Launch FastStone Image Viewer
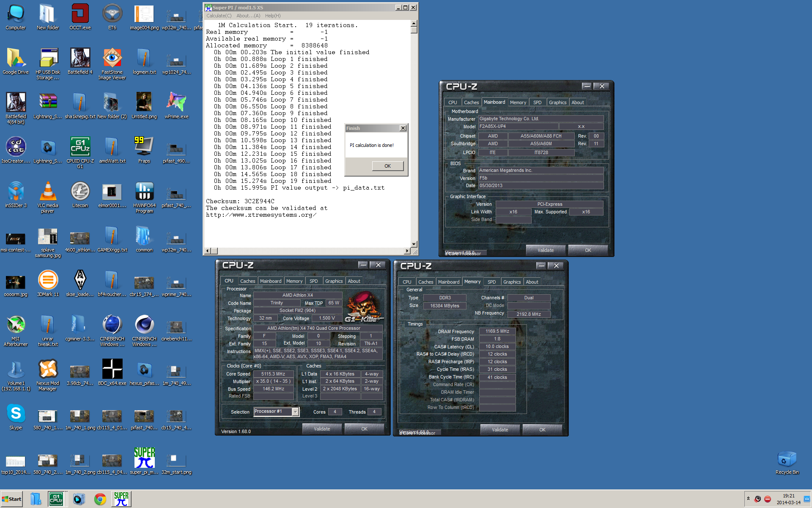The image size is (812, 508). point(112,63)
